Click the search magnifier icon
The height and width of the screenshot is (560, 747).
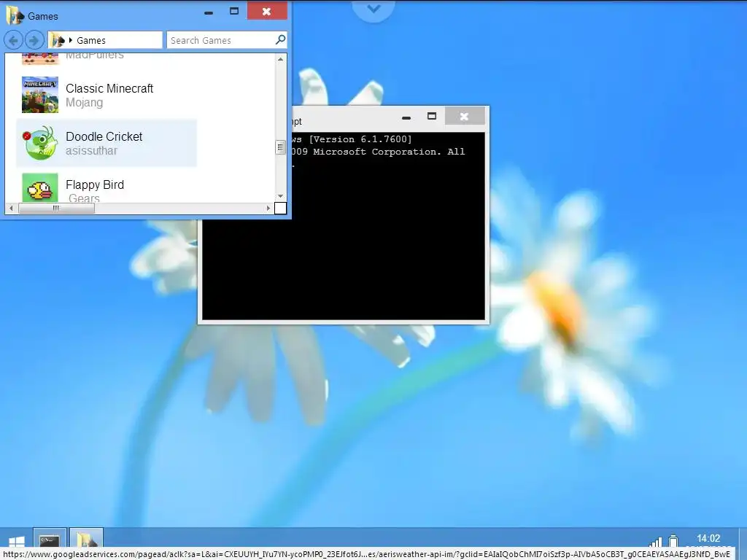coord(281,39)
